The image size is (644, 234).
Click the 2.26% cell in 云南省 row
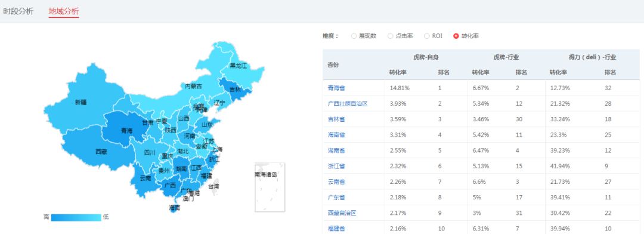[398, 182]
